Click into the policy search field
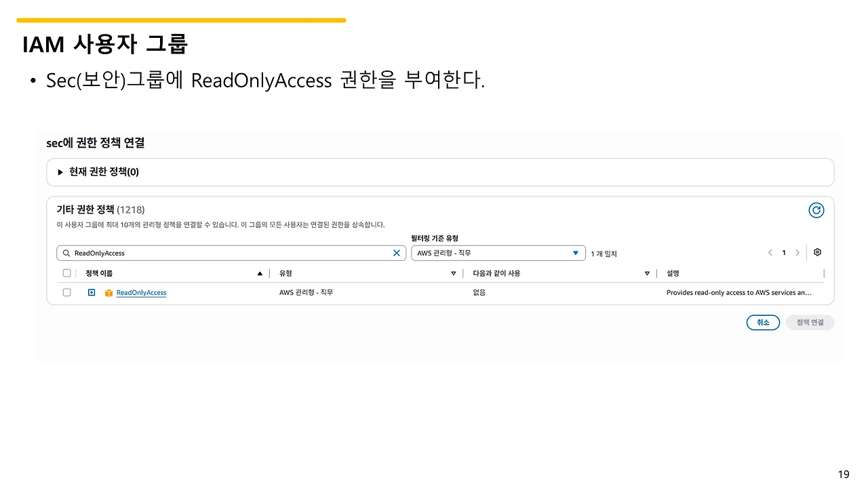 point(231,253)
